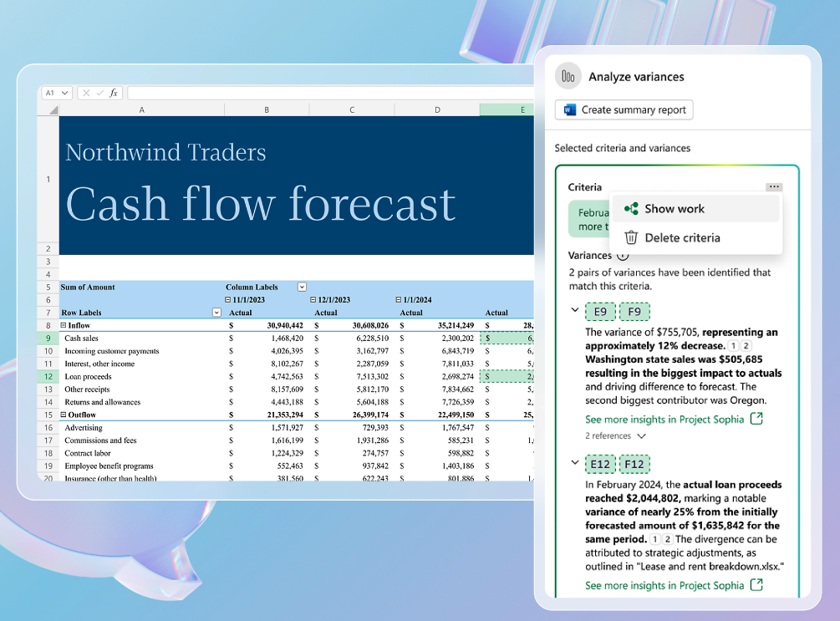Click the Word icon on summary report button
840x621 pixels.
569,109
